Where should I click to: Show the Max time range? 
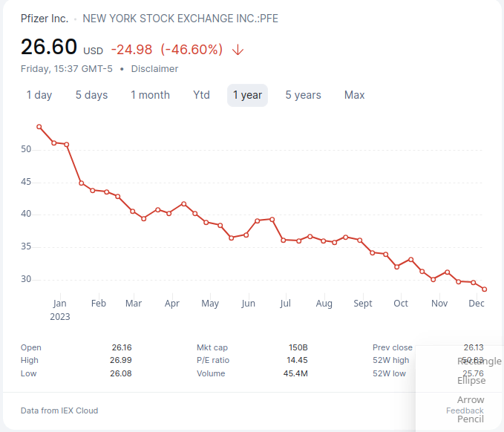(354, 95)
